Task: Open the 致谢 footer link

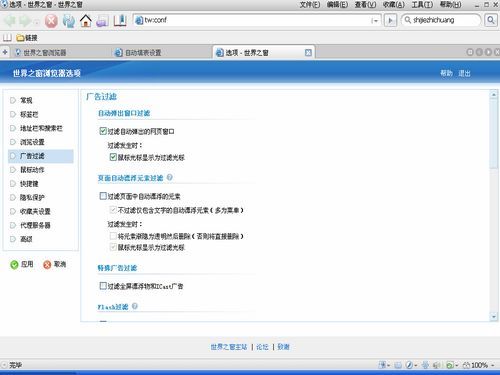Action: (x=283, y=347)
